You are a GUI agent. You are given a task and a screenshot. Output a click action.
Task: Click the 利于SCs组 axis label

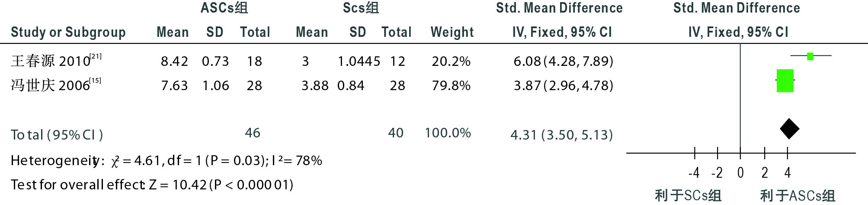[688, 196]
